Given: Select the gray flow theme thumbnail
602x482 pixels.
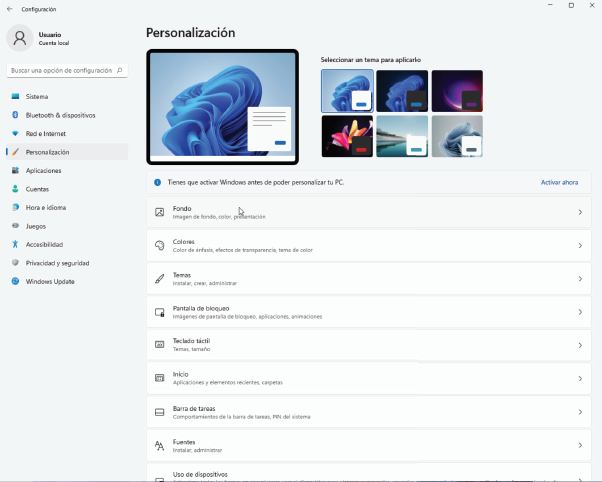Looking at the screenshot, I should (457, 136).
